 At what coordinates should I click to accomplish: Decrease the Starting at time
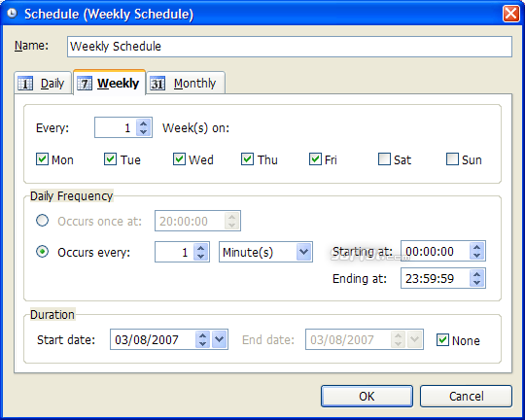pos(477,256)
